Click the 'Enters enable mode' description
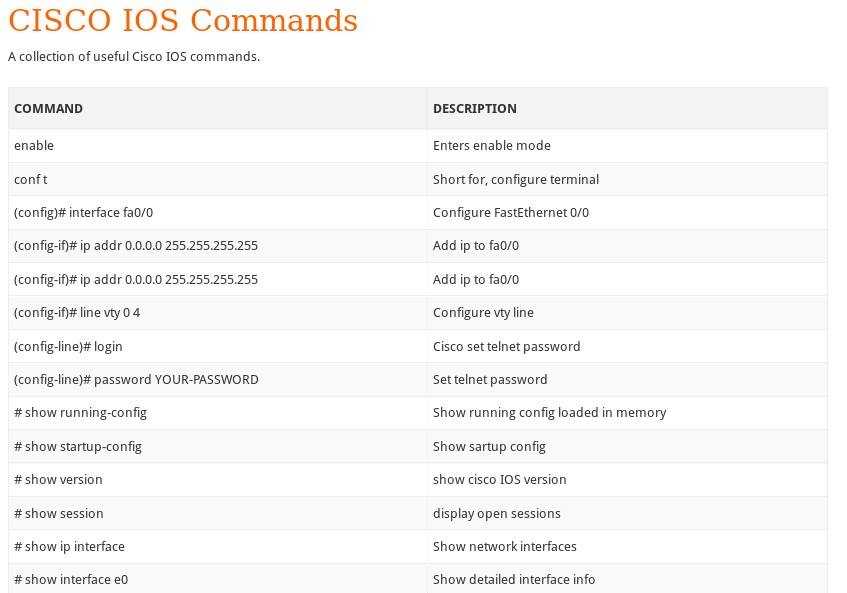 coord(492,146)
